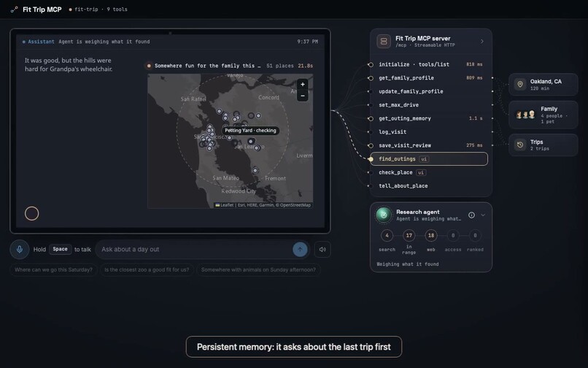588x368 pixels.
Task: Choose 'Where can we go this Saturday?' suggestion
Action: pyautogui.click(x=53, y=269)
